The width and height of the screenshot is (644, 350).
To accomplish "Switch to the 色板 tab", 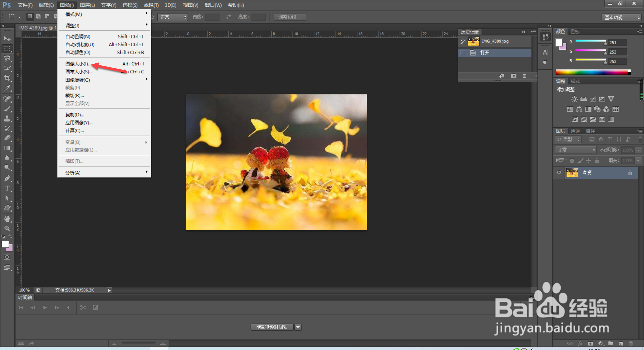I will click(x=575, y=31).
